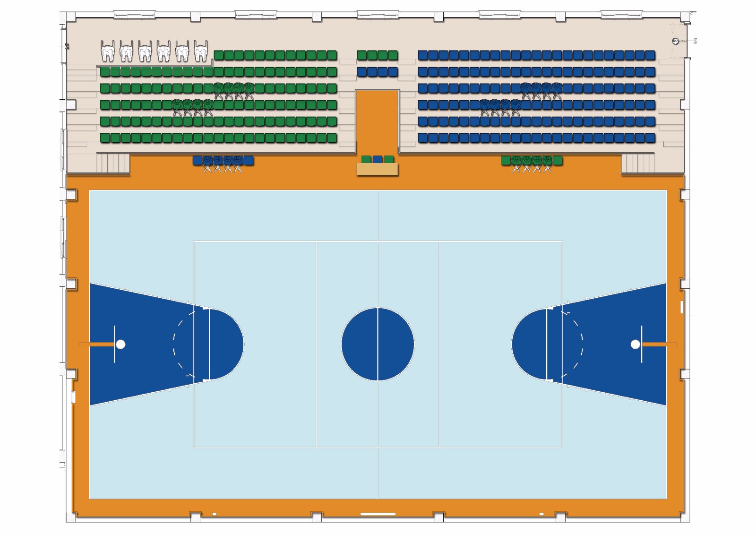Select the orange central aisle between seating sections
The image size is (756, 534).
377,121
